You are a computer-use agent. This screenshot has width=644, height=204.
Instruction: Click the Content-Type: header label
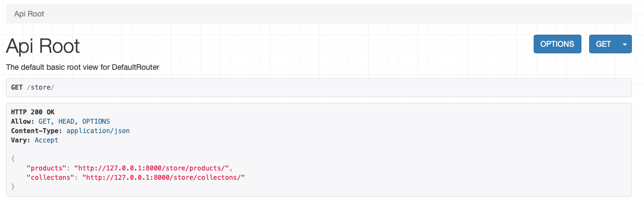point(37,131)
